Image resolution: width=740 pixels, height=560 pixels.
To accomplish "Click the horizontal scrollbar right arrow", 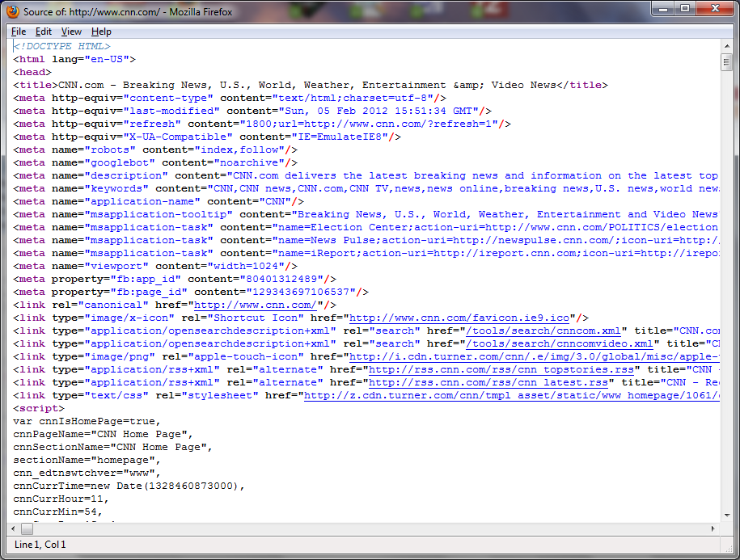I will [x=713, y=528].
